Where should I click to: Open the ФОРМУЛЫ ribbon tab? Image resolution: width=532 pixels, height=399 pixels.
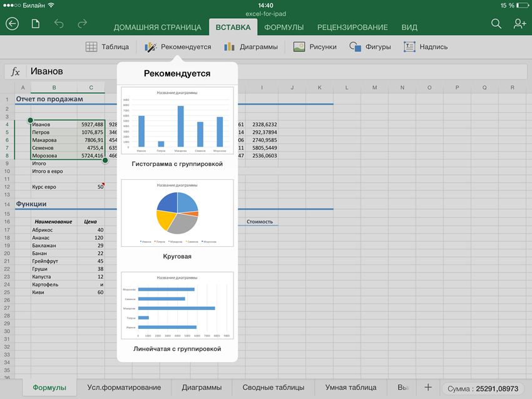(x=284, y=28)
